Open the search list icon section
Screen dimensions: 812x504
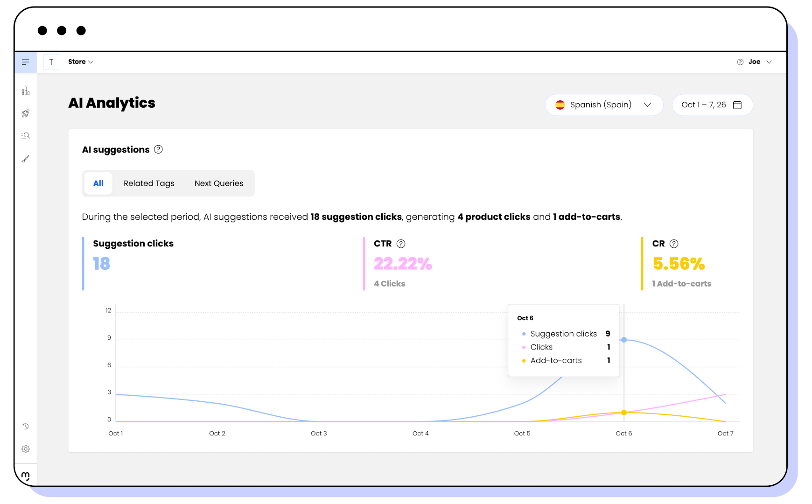pos(26,136)
